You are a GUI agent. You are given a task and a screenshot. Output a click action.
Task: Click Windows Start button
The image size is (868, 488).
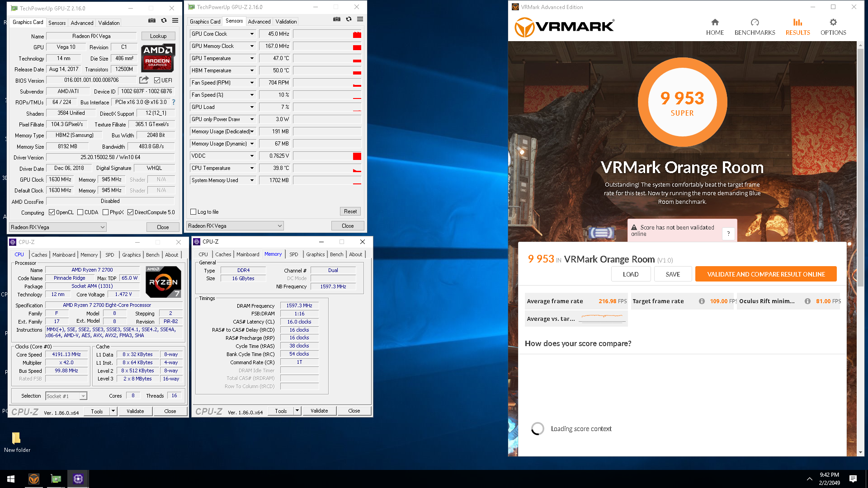click(11, 479)
